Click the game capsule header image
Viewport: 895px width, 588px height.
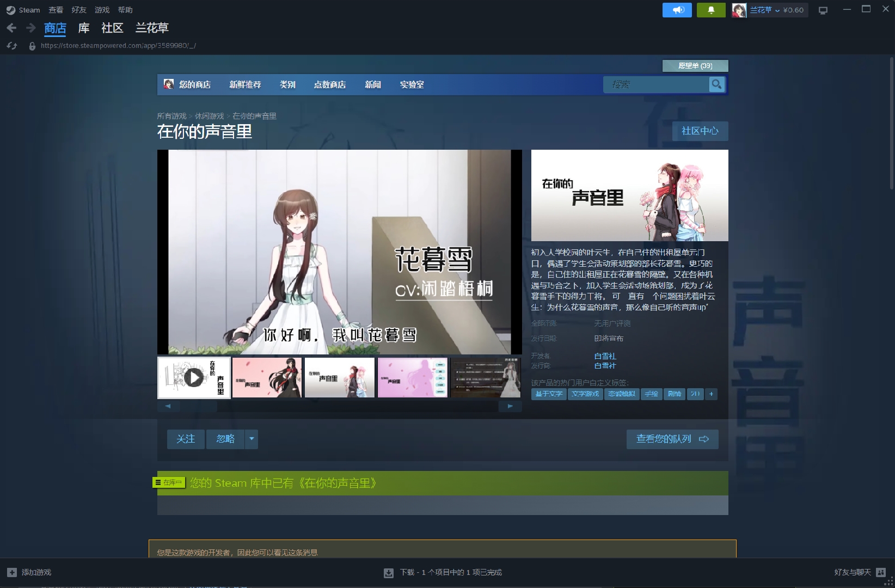[x=630, y=195]
